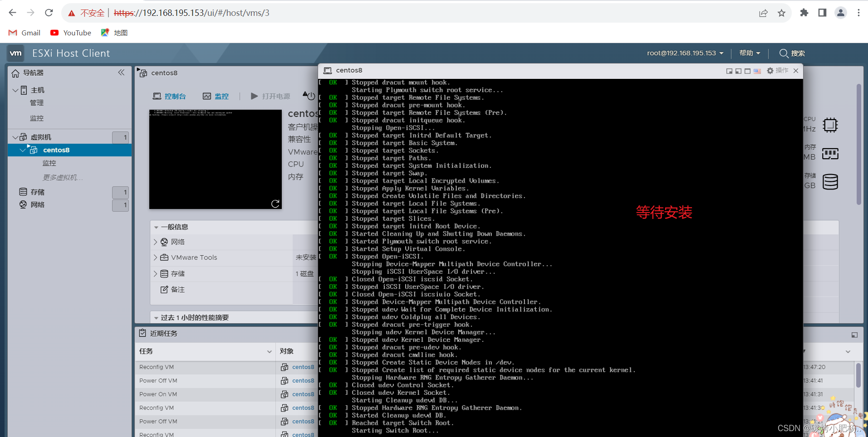
Task: Toggle the browser side panel icon
Action: (x=822, y=13)
